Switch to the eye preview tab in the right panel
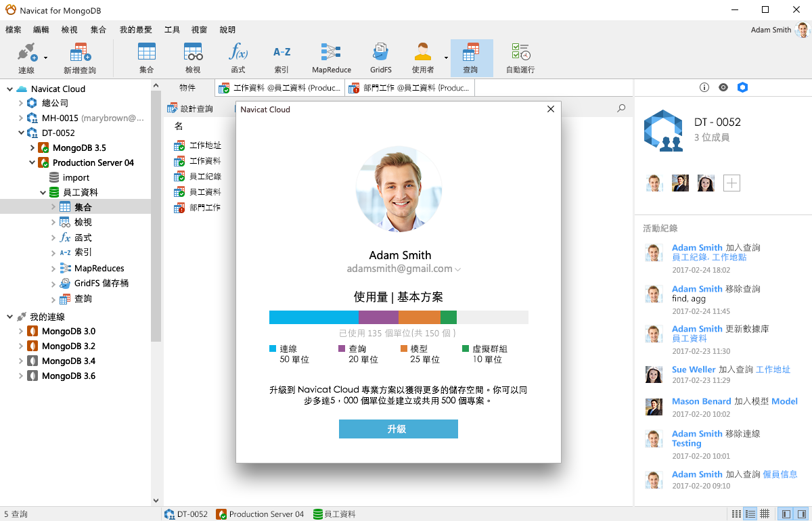 coord(723,87)
